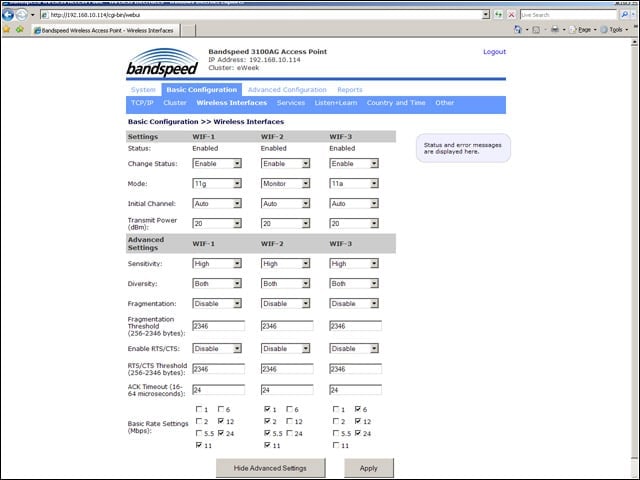Click the browser Forward arrow button

[x=22, y=15]
